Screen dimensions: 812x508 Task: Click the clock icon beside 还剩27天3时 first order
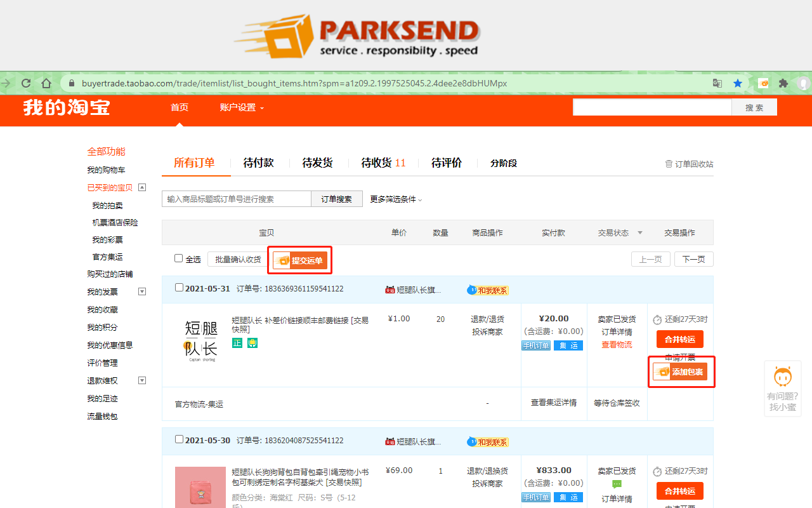[x=657, y=320]
